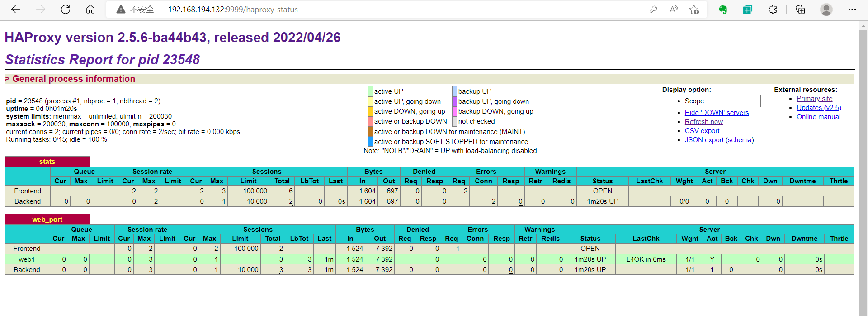Focus the Scope input field
The height and width of the screenshot is (316, 868).
click(x=735, y=101)
